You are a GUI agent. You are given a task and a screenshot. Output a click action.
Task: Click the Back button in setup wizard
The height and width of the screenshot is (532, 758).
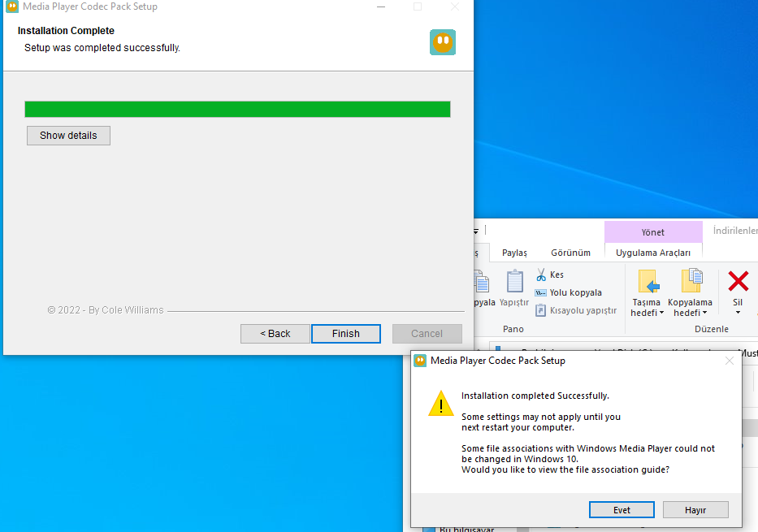tap(275, 333)
